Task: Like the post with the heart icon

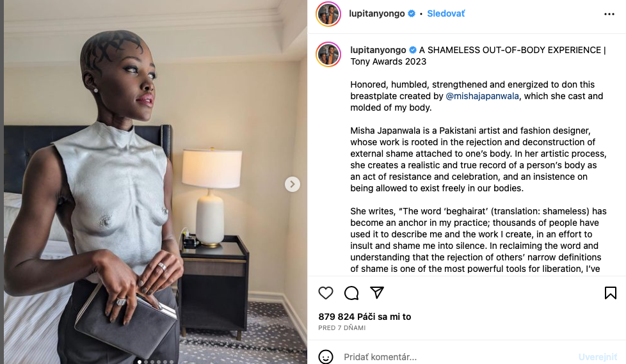Action: point(326,293)
